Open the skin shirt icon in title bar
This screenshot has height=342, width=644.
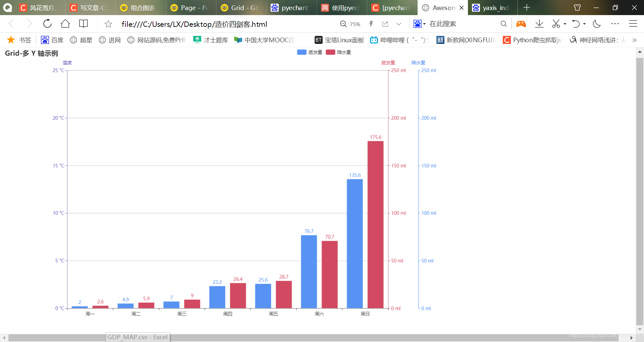click(x=577, y=7)
